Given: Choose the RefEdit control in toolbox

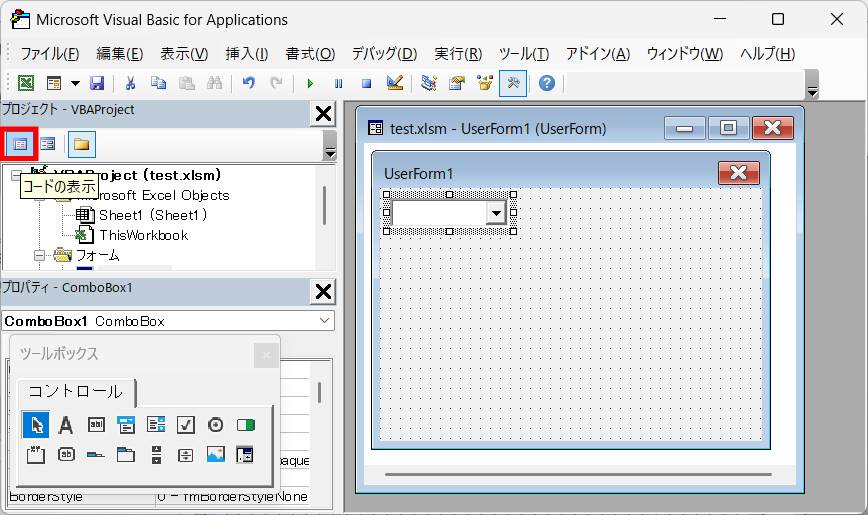Looking at the screenshot, I should pyautogui.click(x=245, y=455).
